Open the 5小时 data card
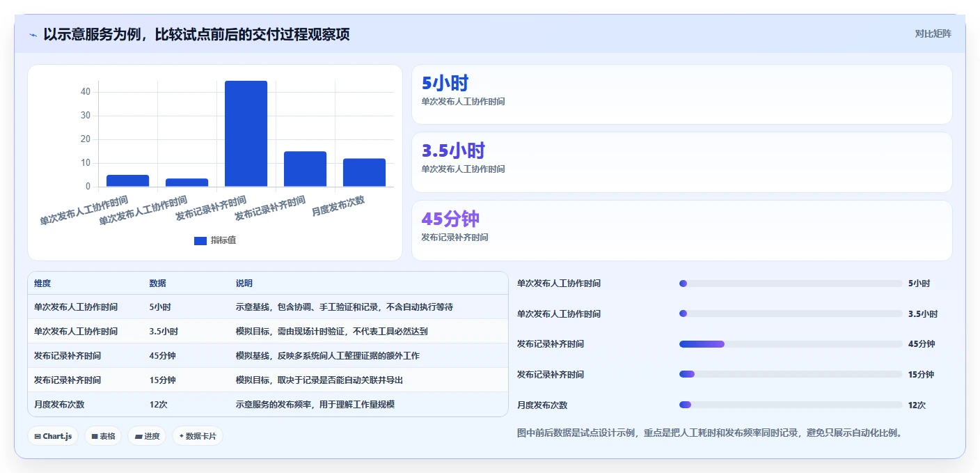 [x=681, y=94]
